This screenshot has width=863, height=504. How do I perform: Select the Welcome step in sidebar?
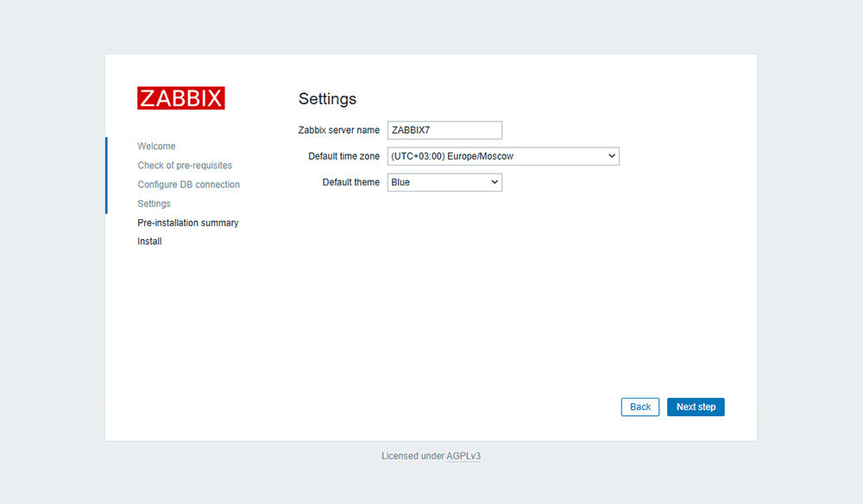156,147
